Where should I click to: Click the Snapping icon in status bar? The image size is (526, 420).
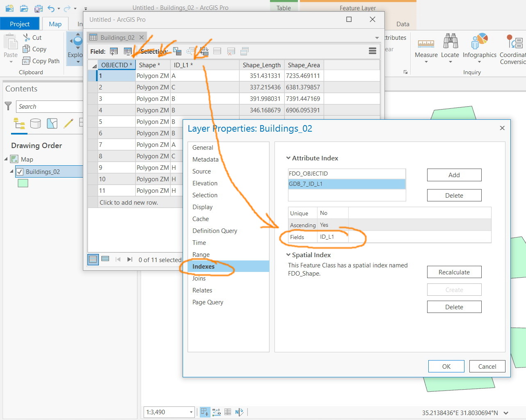(205, 412)
